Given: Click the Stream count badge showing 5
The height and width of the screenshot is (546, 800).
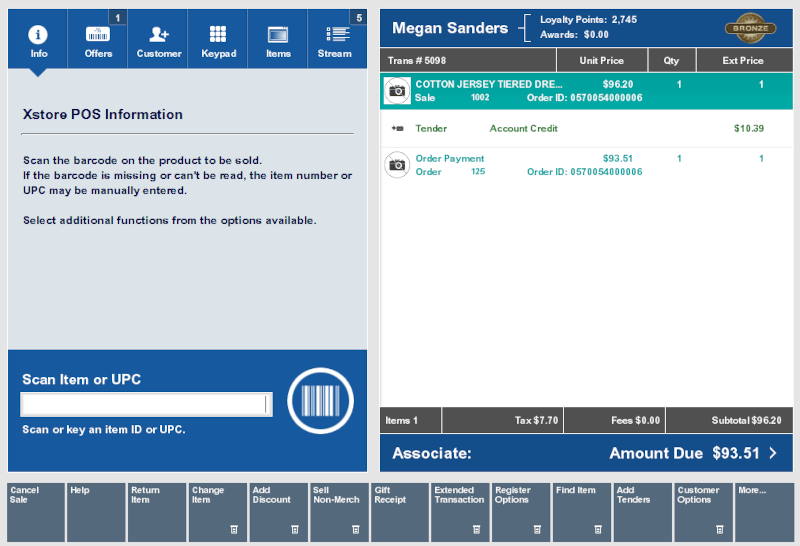Looking at the screenshot, I should point(359,17).
